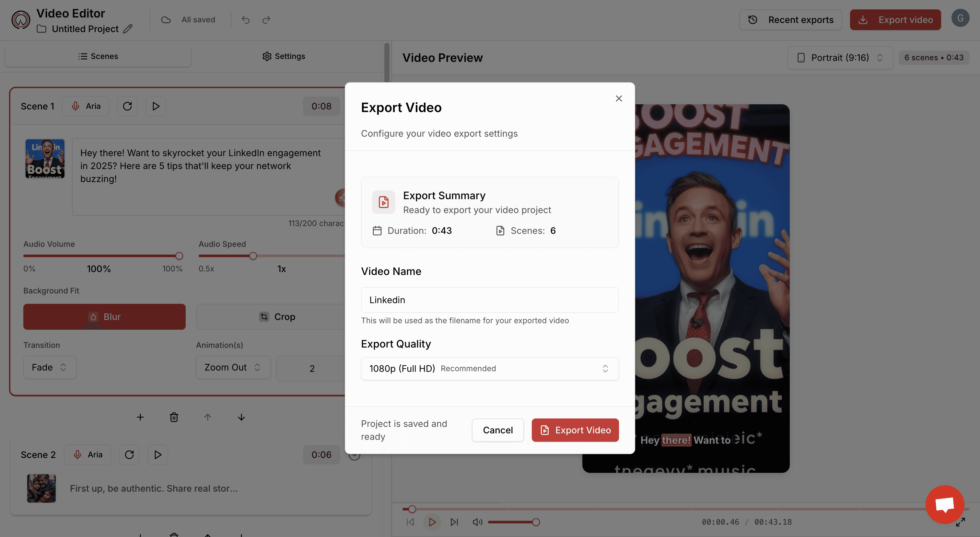Open the Export Quality dropdown
Image resolution: width=980 pixels, height=537 pixels.
click(490, 369)
